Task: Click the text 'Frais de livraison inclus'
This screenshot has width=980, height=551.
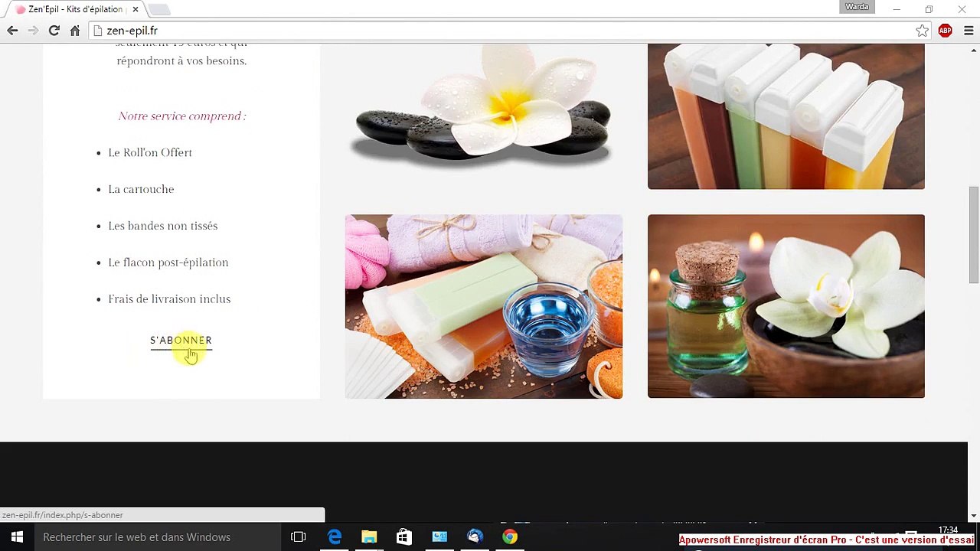Action: [169, 299]
